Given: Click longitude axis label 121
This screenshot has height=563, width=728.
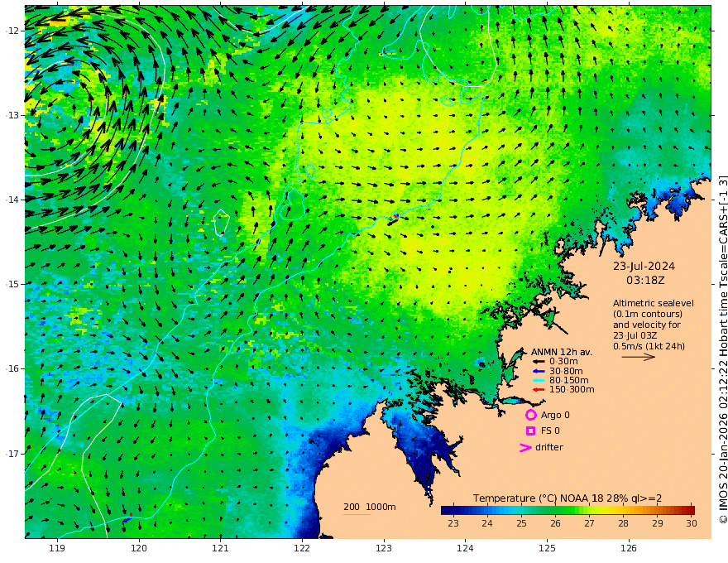Looking at the screenshot, I should pos(221,549).
